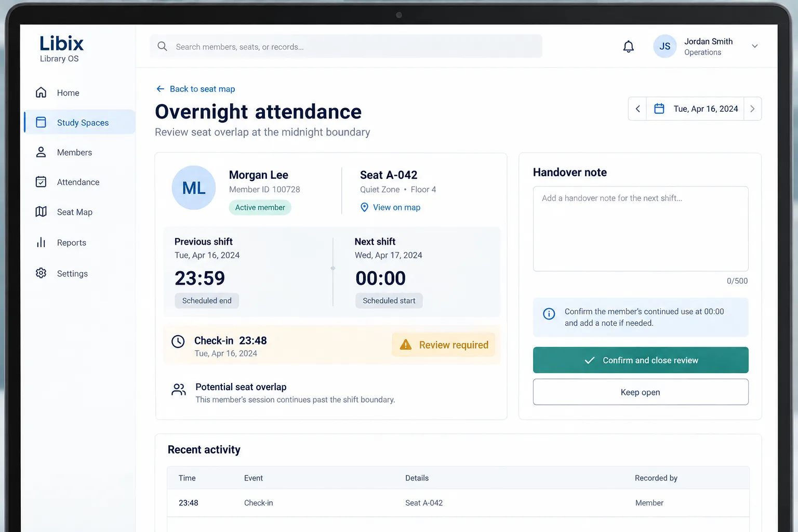Open Reports from the sidebar
Viewport: 798px width, 532px height.
[x=79, y=243]
